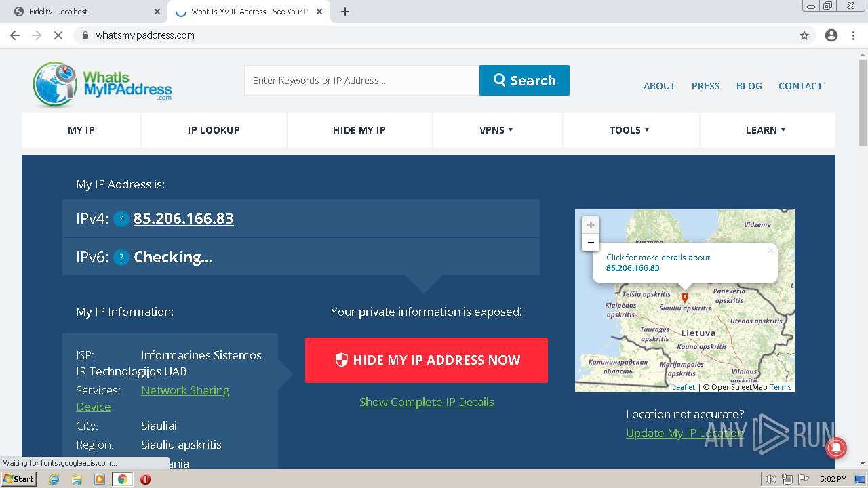Viewport: 868px width, 488px height.
Task: Click the PRESS link
Action: tap(705, 86)
